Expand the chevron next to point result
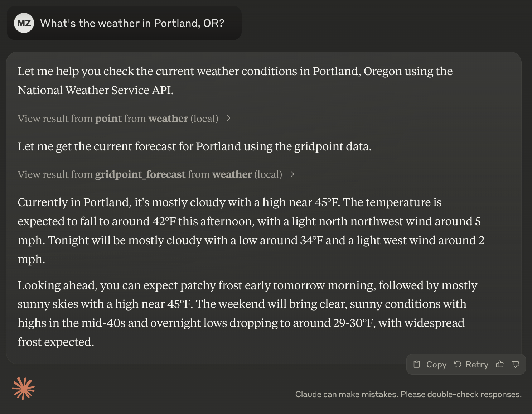532x414 pixels. [229, 119]
